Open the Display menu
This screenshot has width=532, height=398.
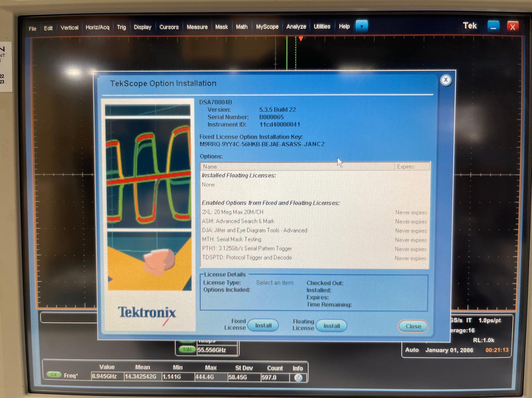click(142, 27)
